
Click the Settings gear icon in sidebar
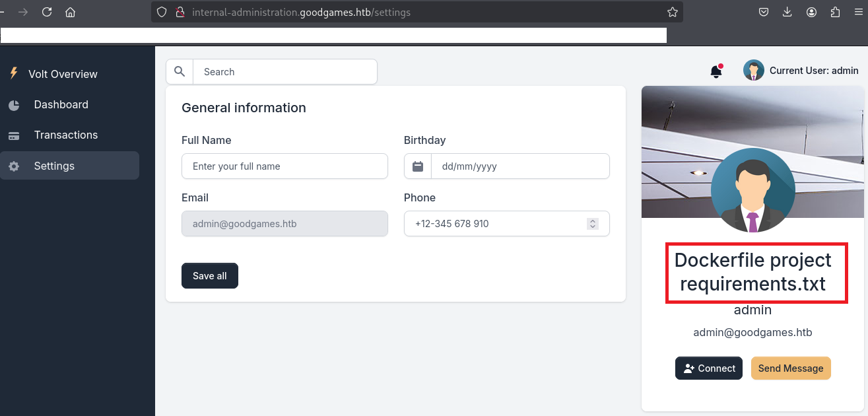[14, 166]
